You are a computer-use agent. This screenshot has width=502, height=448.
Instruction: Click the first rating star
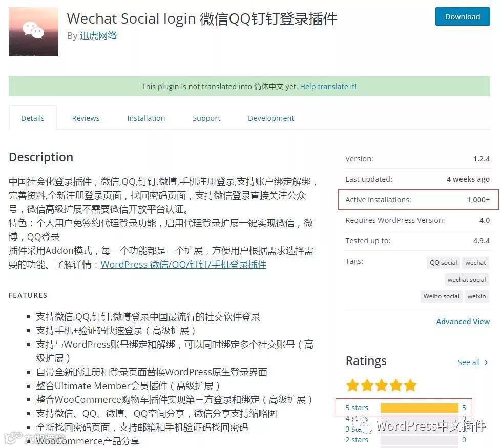352,385
